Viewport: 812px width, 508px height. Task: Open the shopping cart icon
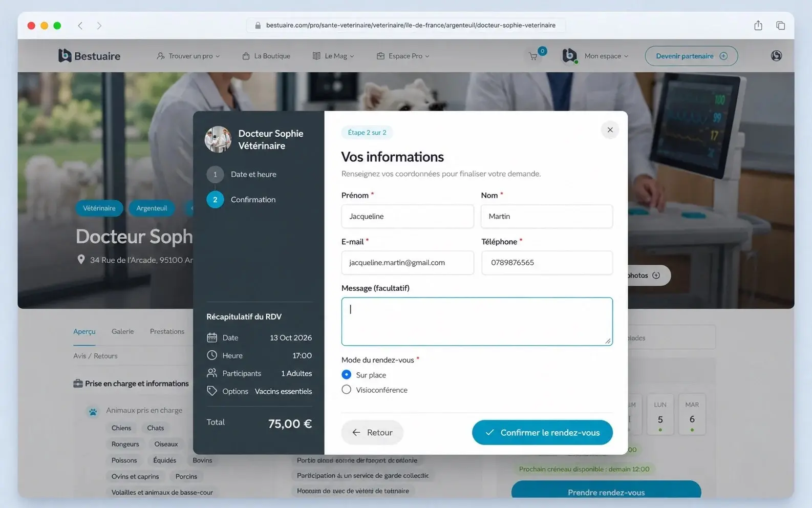[x=533, y=56]
